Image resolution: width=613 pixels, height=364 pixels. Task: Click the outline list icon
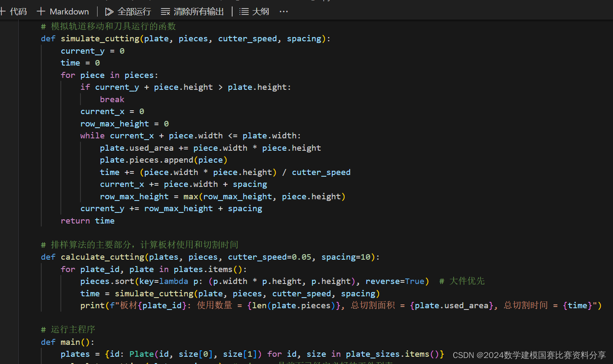[x=244, y=11]
